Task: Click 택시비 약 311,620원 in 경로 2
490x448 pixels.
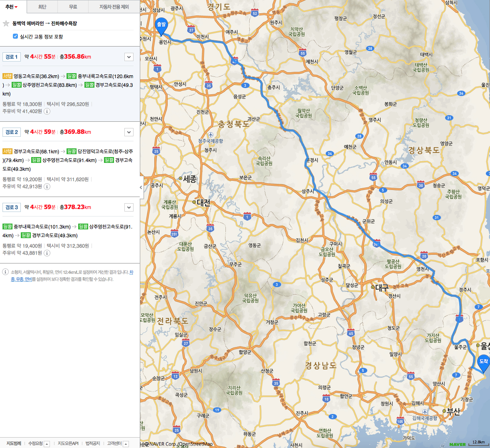Action: 67,179
